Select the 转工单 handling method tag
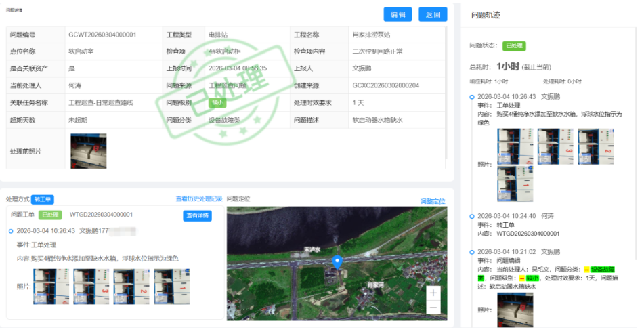 point(43,199)
